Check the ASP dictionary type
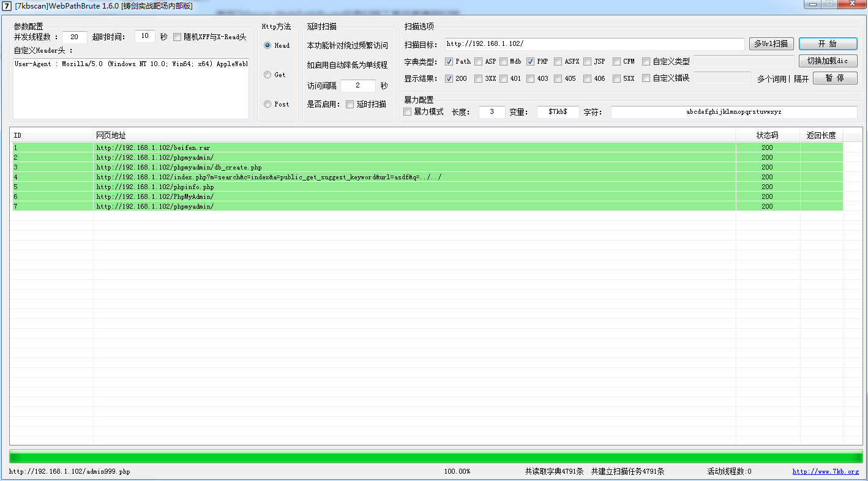 [x=479, y=61]
